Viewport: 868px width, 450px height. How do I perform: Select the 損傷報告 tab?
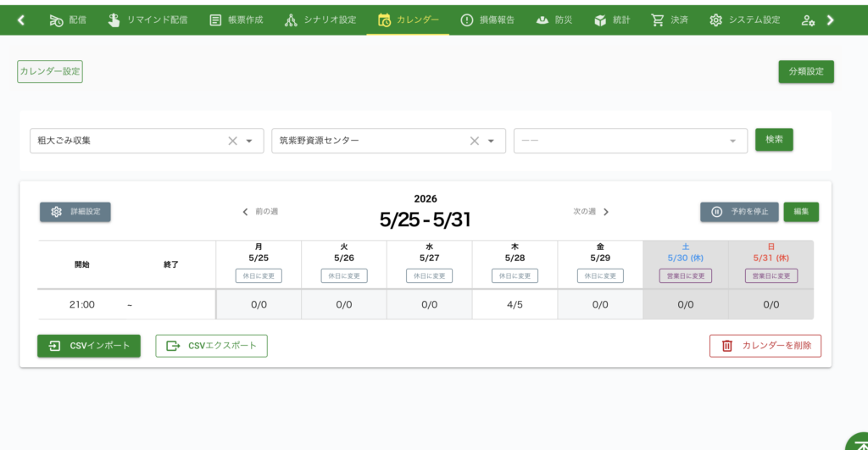pyautogui.click(x=487, y=20)
